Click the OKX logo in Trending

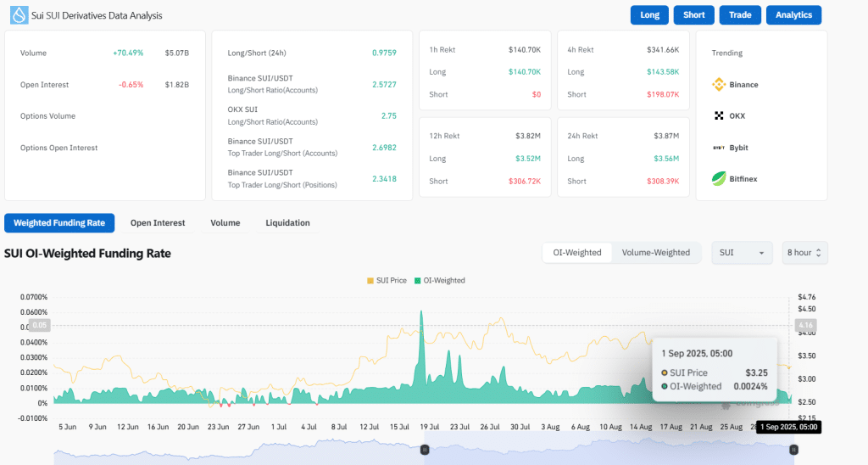pos(719,116)
